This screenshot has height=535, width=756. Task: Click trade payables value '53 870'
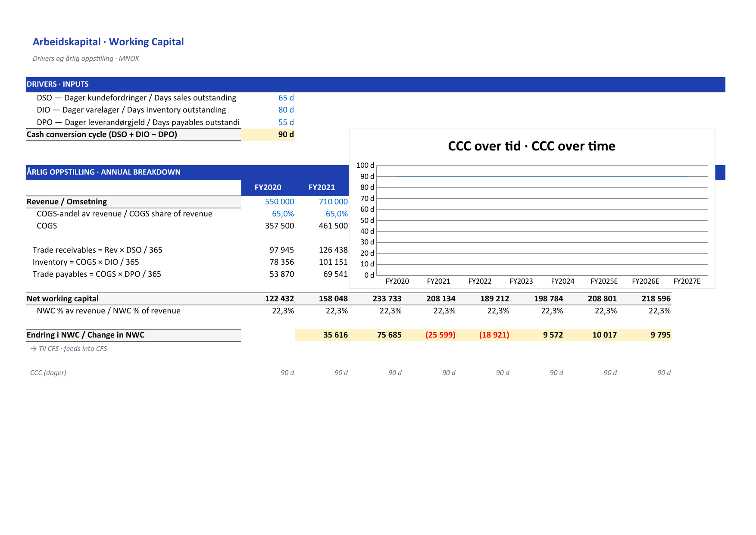[281, 274]
